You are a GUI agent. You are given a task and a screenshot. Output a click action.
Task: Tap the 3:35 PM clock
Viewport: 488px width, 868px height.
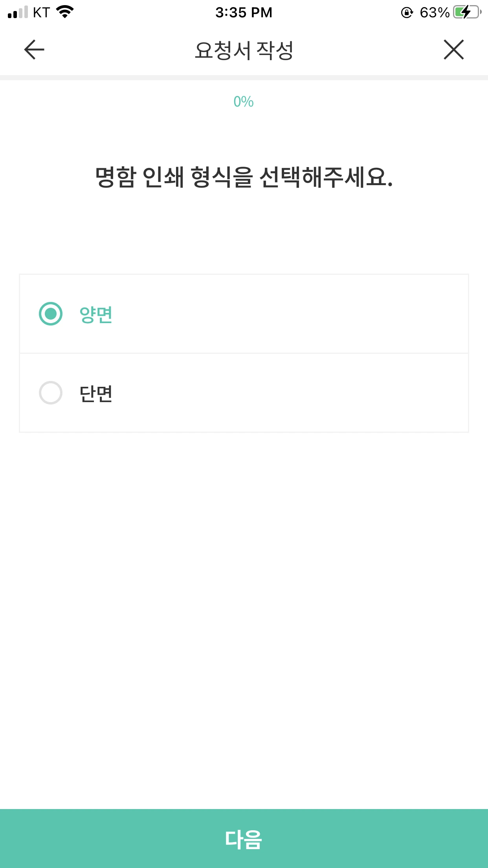click(x=244, y=13)
